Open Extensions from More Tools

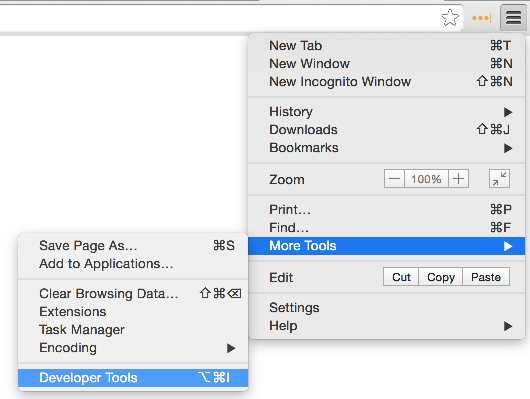click(x=133, y=312)
